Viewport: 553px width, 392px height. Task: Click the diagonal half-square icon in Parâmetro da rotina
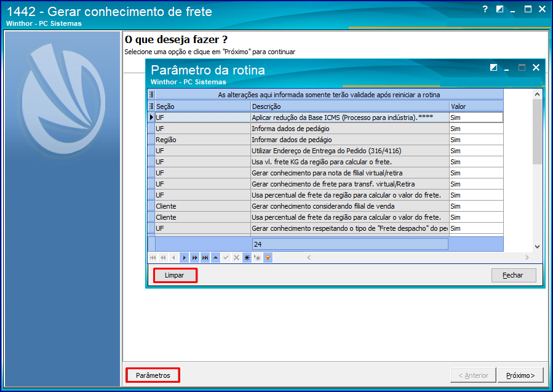(x=494, y=68)
